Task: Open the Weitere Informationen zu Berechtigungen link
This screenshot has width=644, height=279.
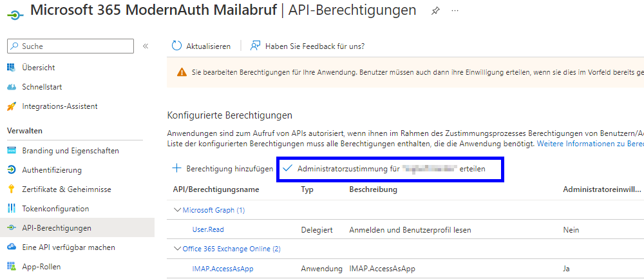Action: 590,144
